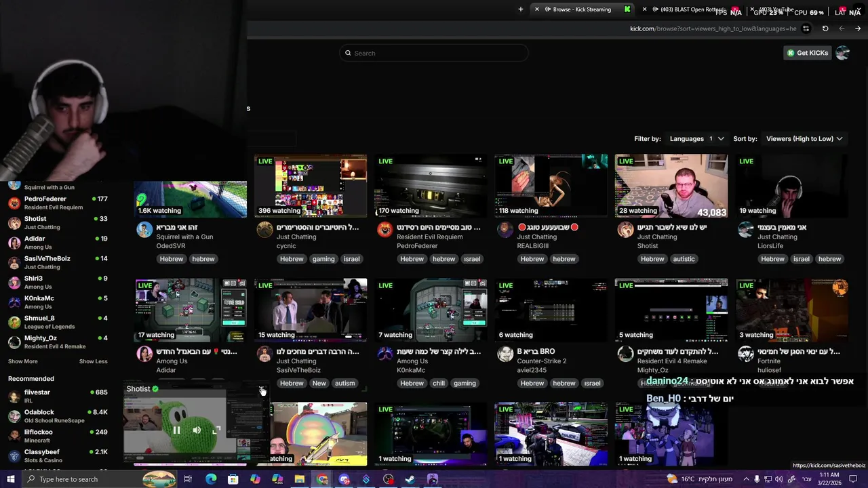The height and width of the screenshot is (488, 868).
Task: Open Fortnite category under huliosef card
Action: [x=769, y=361]
